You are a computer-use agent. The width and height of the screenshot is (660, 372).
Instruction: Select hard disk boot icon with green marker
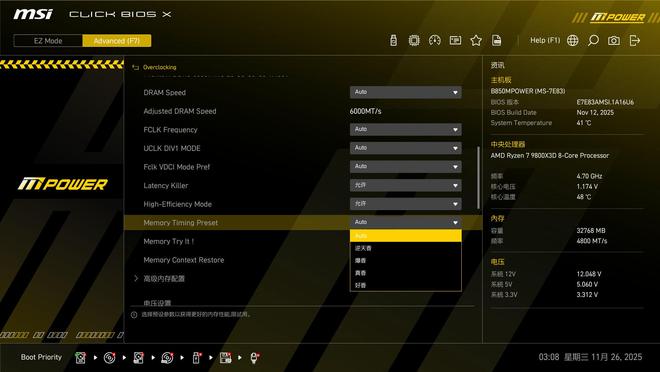coord(80,358)
